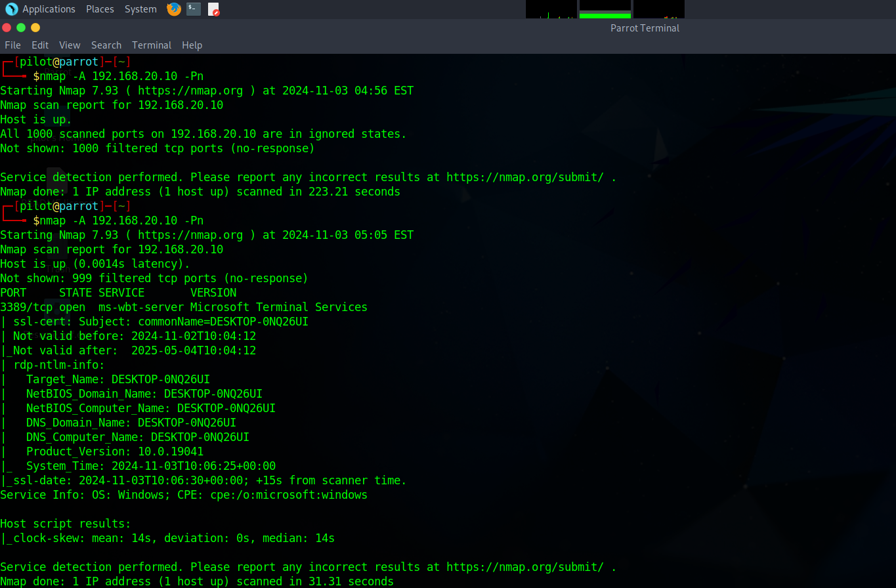Viewport: 896px width, 588px height.
Task: Open the Edit menu
Action: [40, 45]
